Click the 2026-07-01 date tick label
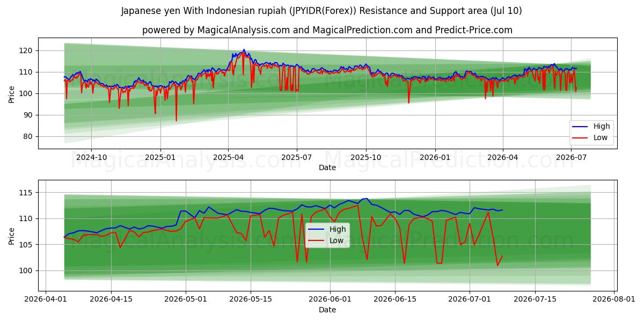 point(470,299)
